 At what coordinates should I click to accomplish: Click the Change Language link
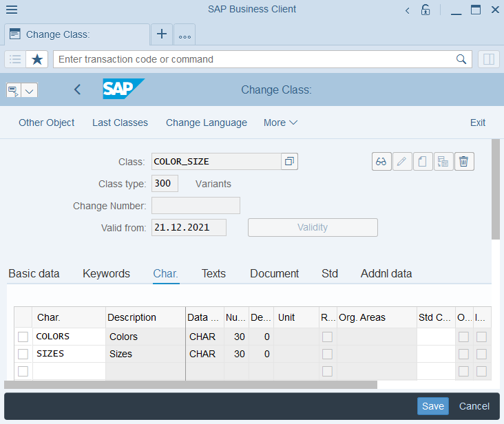(x=206, y=123)
